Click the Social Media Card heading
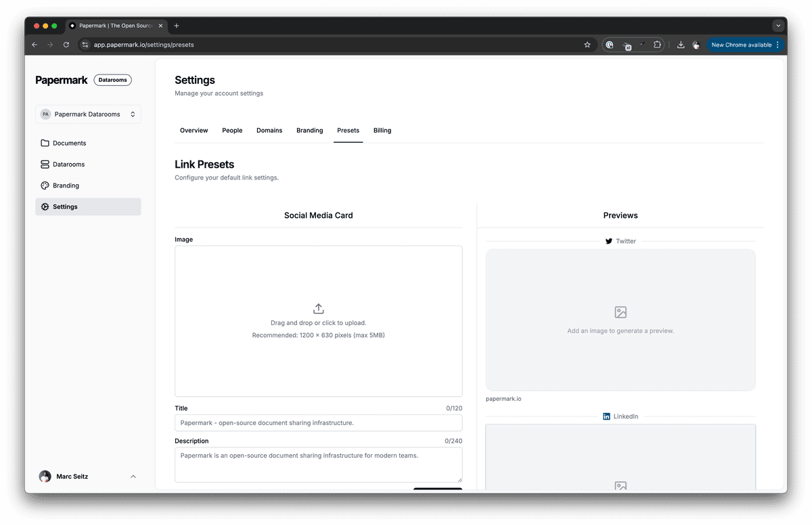The height and width of the screenshot is (526, 812). [319, 215]
